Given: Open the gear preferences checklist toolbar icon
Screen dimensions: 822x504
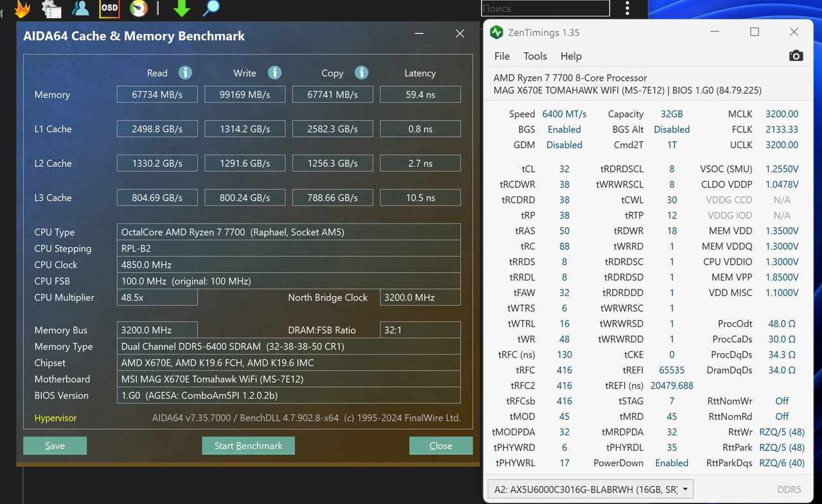Looking at the screenshot, I should coord(51,8).
